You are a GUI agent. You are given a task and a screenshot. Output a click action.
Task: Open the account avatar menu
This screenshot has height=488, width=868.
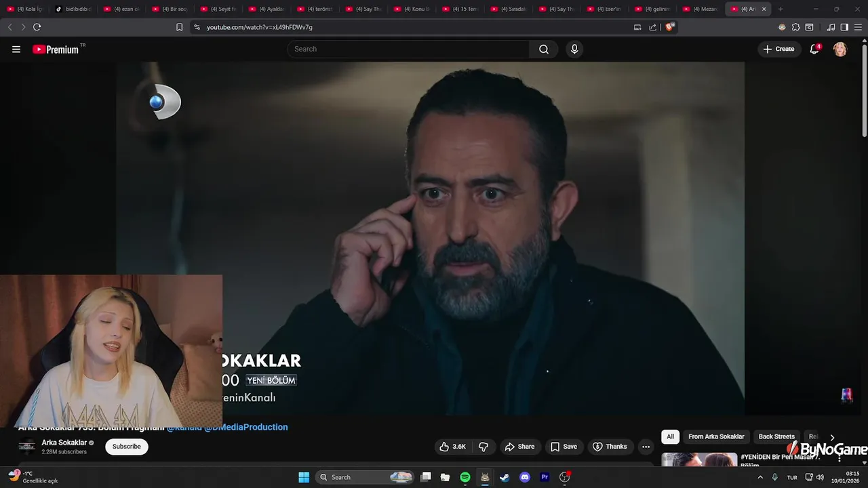(840, 49)
